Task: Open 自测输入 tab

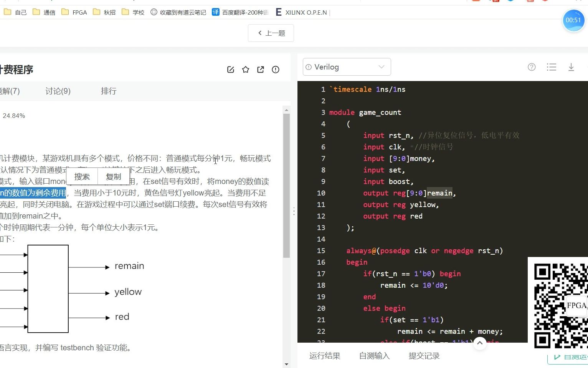Action: [375, 356]
